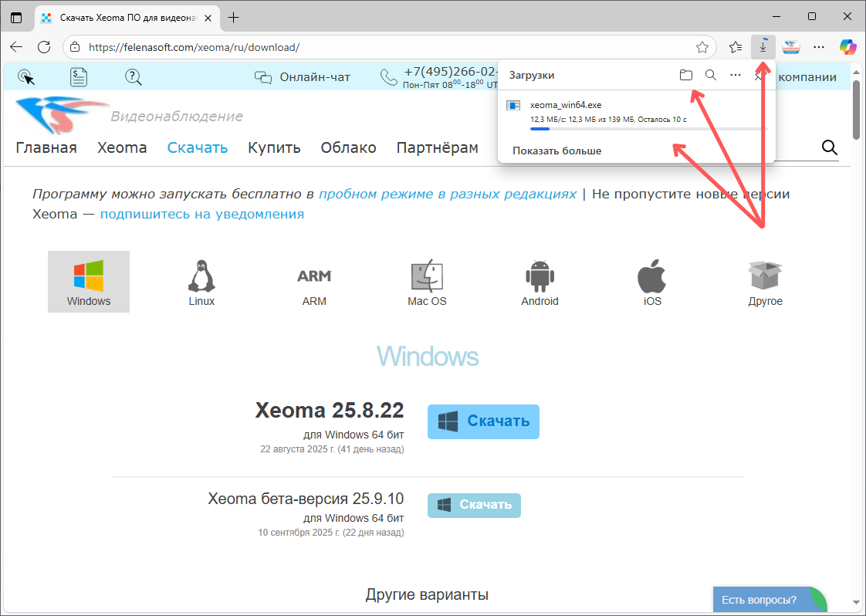Click the site search magnifier icon
The height and width of the screenshot is (616, 866).
click(830, 147)
